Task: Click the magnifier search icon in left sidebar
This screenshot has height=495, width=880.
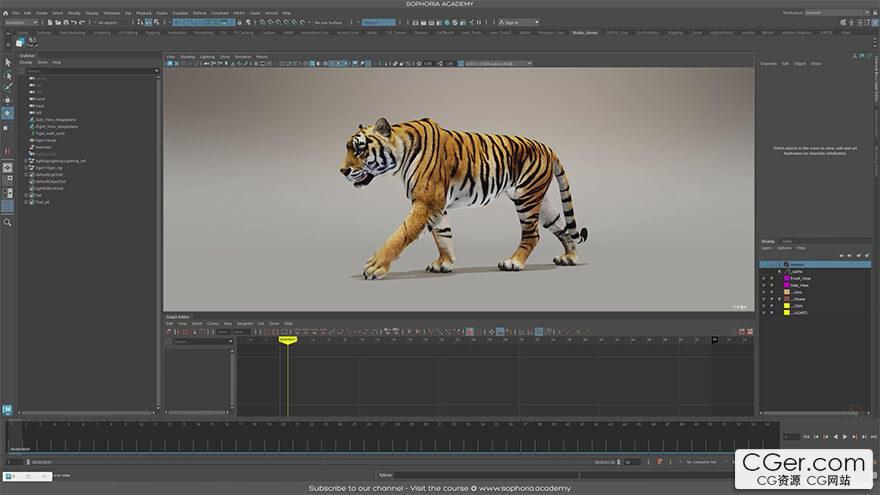Action: click(x=7, y=222)
